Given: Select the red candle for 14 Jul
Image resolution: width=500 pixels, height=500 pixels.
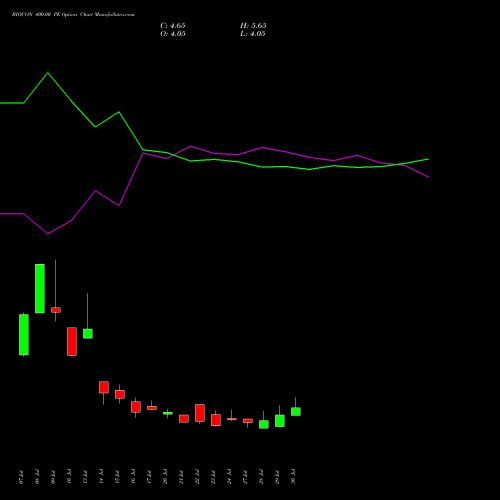Looking at the screenshot, I should click(104, 387).
